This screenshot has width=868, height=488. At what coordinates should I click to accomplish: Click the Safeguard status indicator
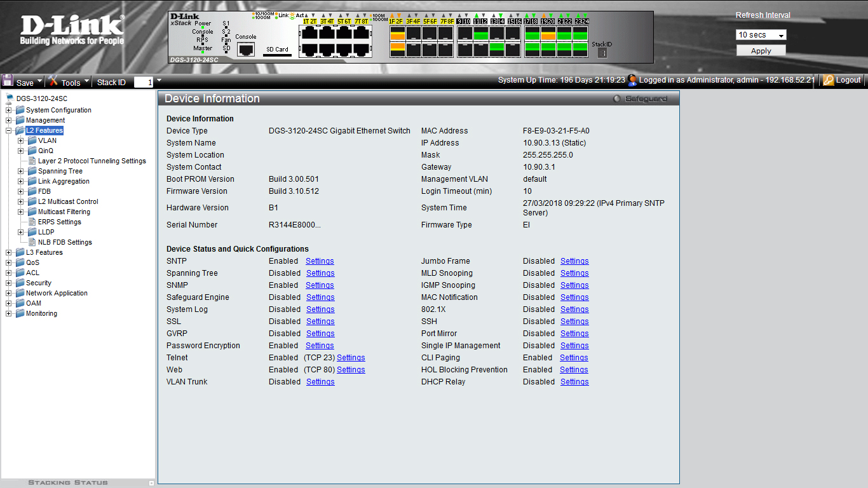tap(616, 98)
